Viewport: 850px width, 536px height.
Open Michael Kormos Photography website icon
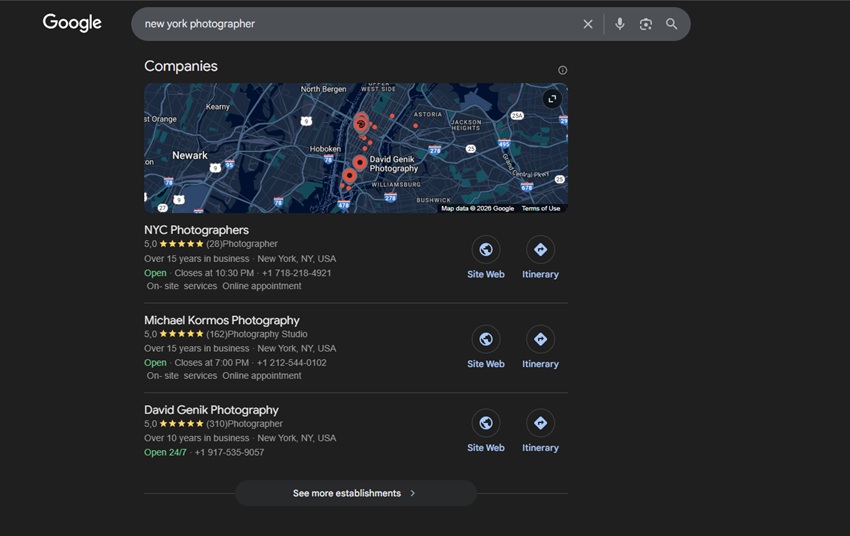(x=486, y=339)
